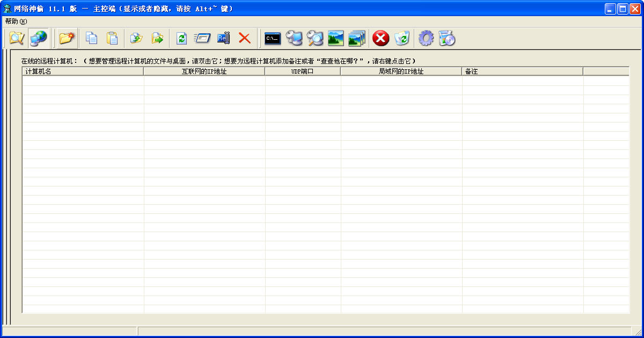Click the single landscape picture icon

(x=336, y=38)
